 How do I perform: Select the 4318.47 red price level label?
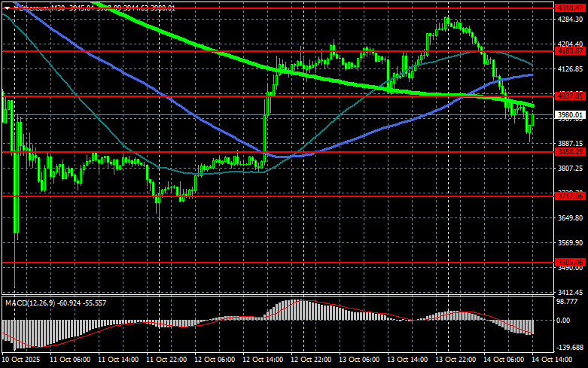(570, 8)
